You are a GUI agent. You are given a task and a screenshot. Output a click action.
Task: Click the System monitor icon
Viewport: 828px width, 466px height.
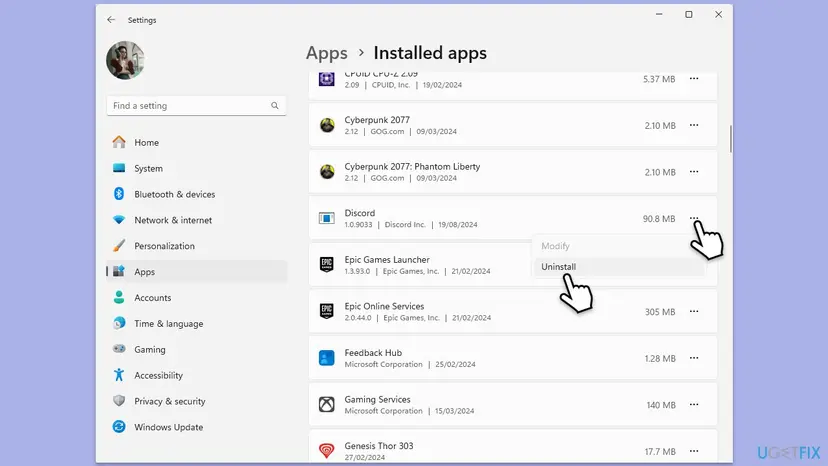tap(119, 168)
